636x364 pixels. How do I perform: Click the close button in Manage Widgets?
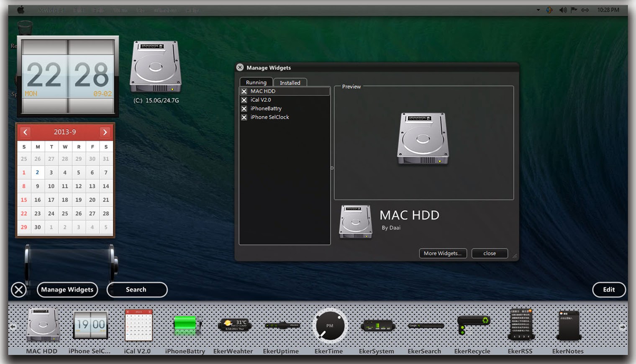click(x=490, y=253)
